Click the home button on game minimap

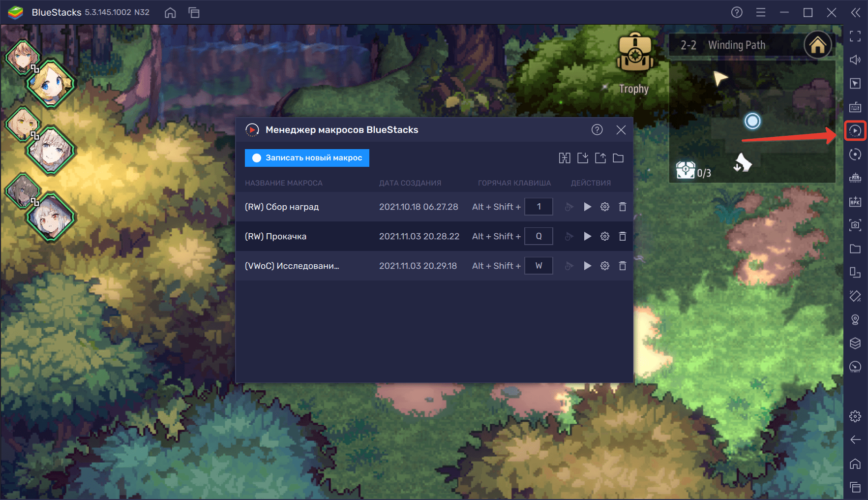pyautogui.click(x=818, y=45)
